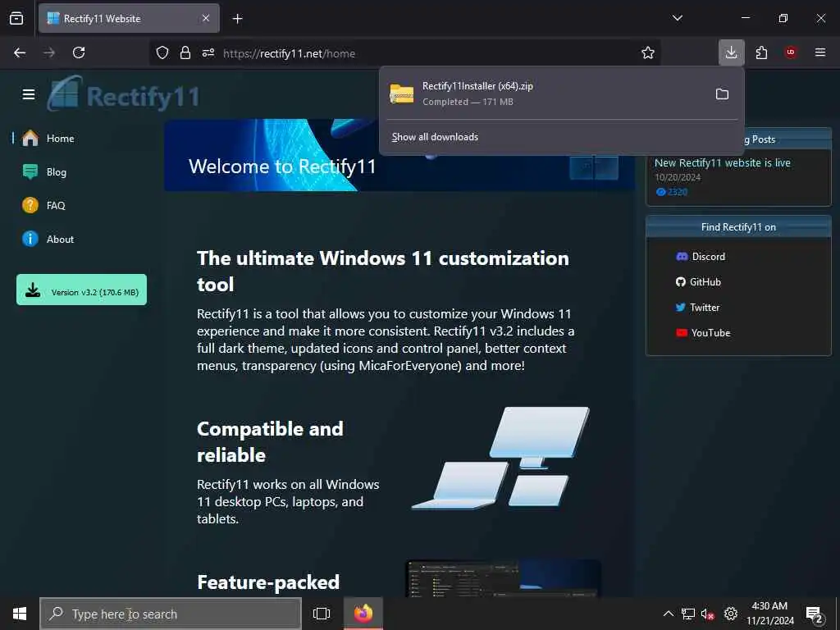Open the extensions puzzle icon
840x630 pixels.
tap(761, 52)
